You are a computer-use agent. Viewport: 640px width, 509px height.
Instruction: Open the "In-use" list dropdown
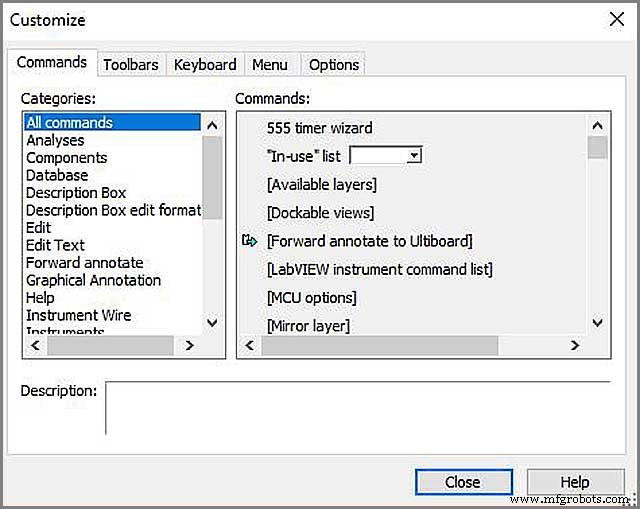point(414,156)
